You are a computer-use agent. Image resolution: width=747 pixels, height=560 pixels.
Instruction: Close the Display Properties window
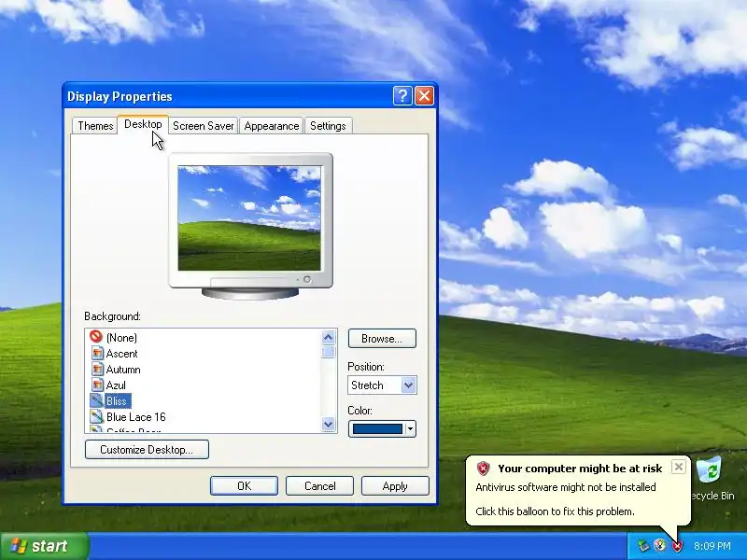coord(424,96)
